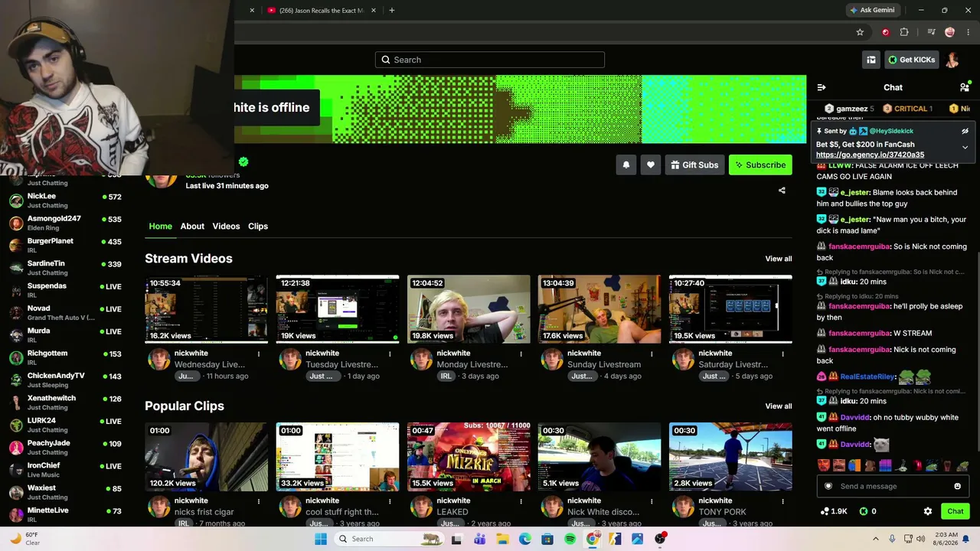This screenshot has width=980, height=551.
Task: Open options menu for 'cool stuff right th...' clip
Action: [x=390, y=501]
